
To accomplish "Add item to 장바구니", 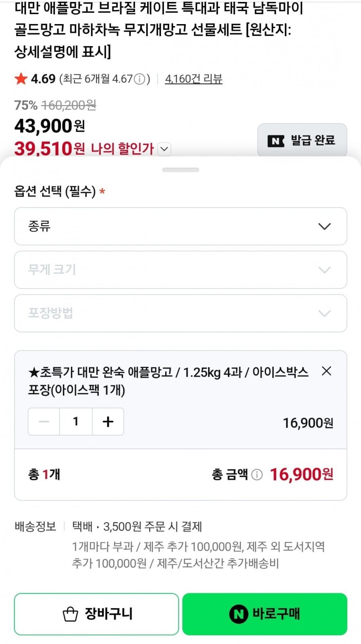I will (x=96, y=614).
